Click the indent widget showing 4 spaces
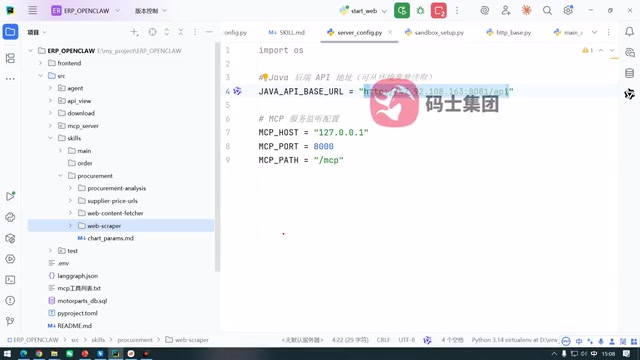This screenshot has height=360, width=640. tap(452, 340)
